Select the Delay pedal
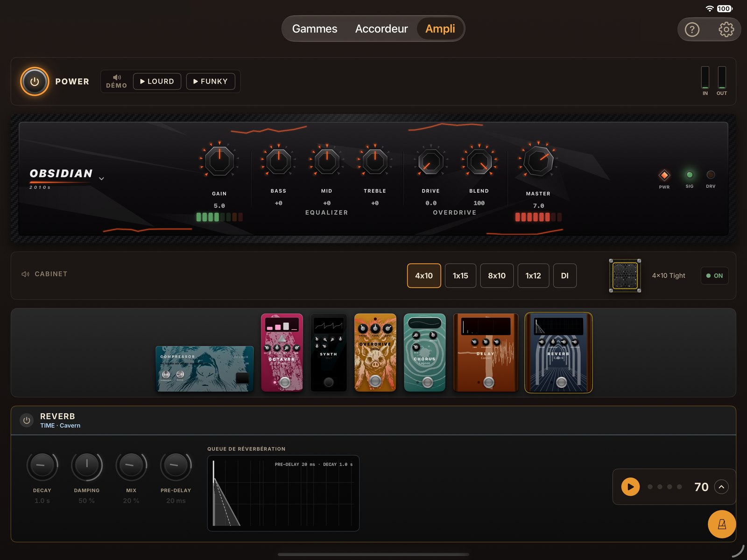747x560 pixels. [x=486, y=352]
